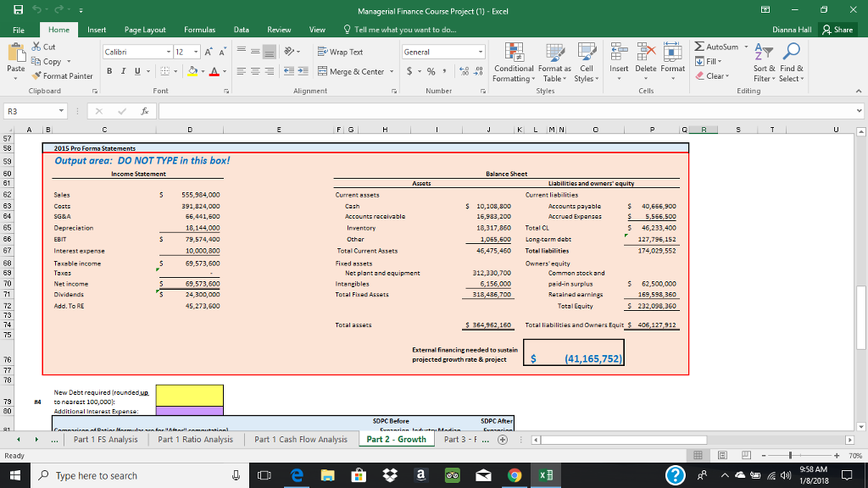868x488 pixels.
Task: Collapse the ribbon with the caret button
Action: (859, 91)
